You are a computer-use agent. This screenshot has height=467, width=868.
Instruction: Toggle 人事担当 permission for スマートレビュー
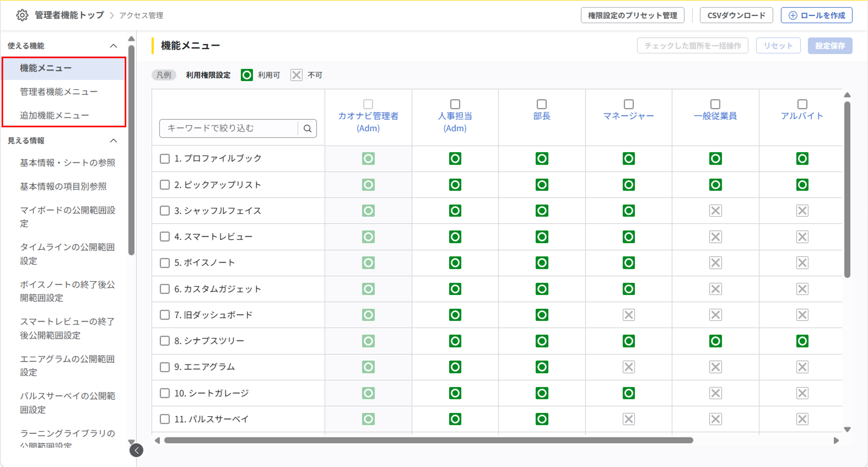pyautogui.click(x=455, y=237)
